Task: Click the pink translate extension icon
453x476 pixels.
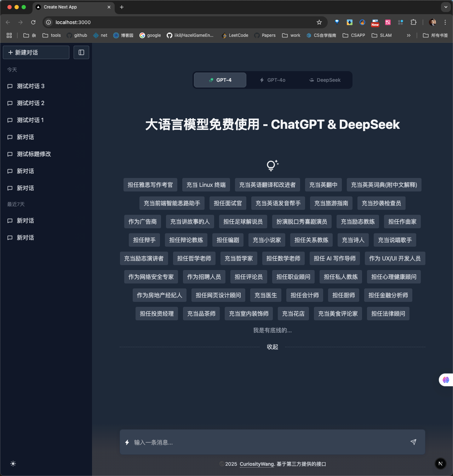Action: coord(388,22)
